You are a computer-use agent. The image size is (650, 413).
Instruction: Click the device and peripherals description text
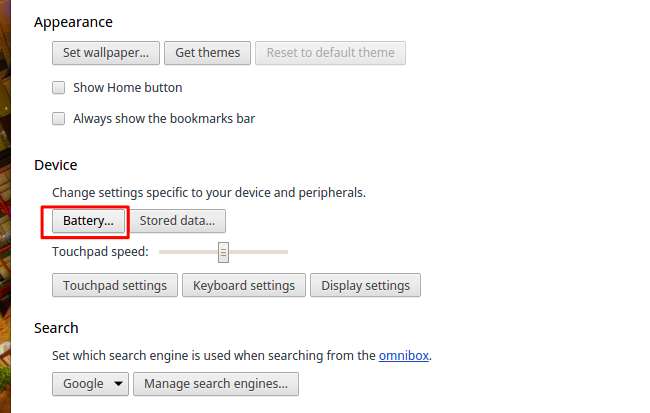pos(208,192)
